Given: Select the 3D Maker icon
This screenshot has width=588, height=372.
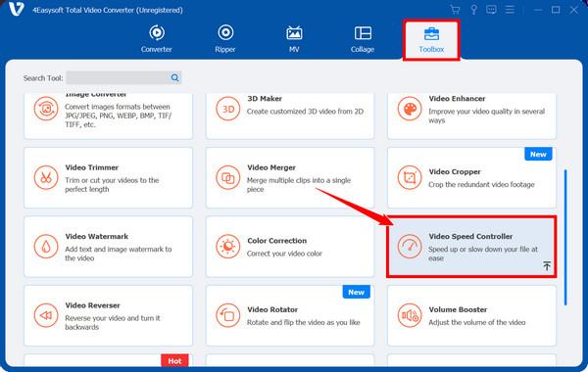Looking at the screenshot, I should (227, 109).
